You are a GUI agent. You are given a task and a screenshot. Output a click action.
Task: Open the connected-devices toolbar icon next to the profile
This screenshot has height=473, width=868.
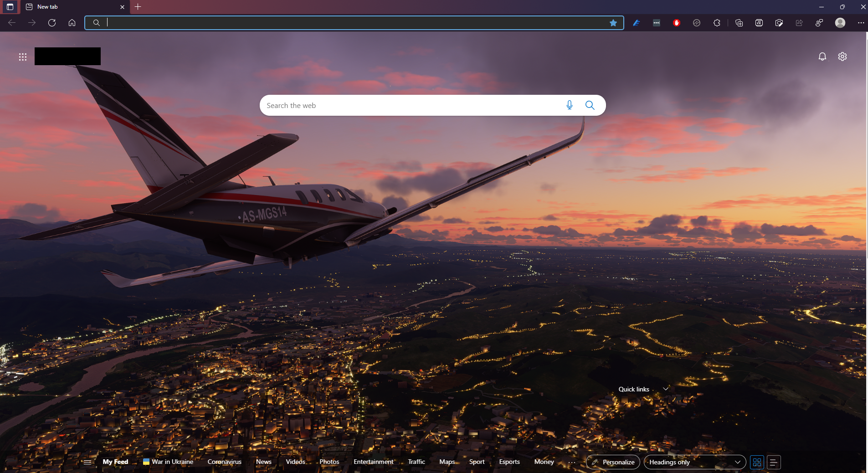tap(819, 23)
